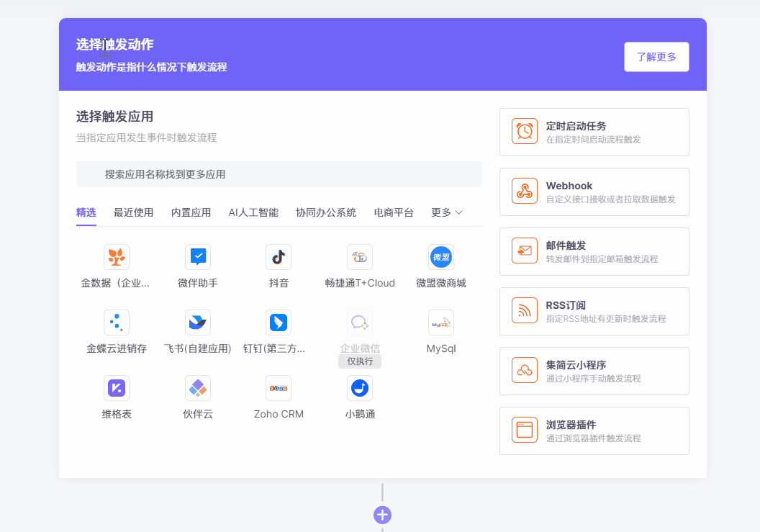The height and width of the screenshot is (532, 760).
Task: Pick the 伙伴云 app icon
Action: point(198,388)
